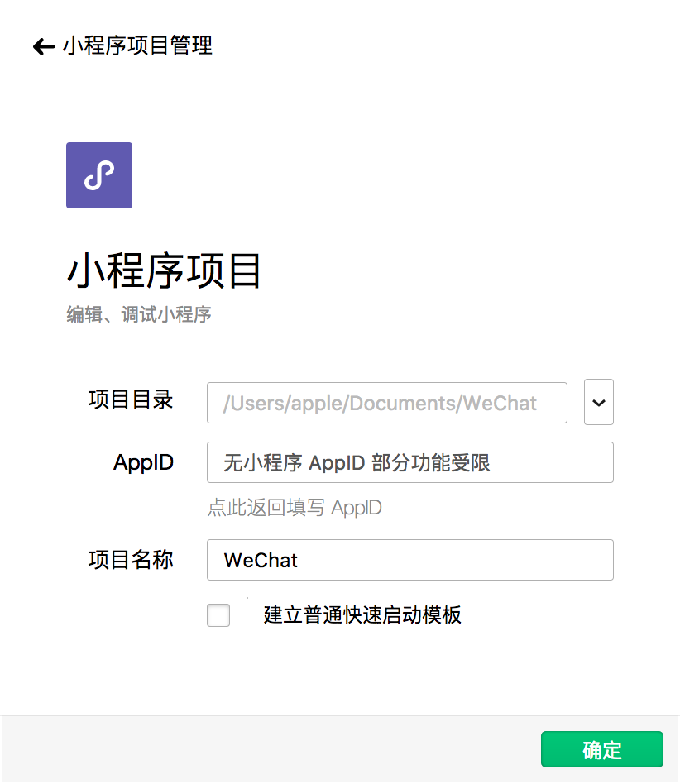The height and width of the screenshot is (784, 680).
Task: Click the 项目名称 label
Action: pos(131,560)
